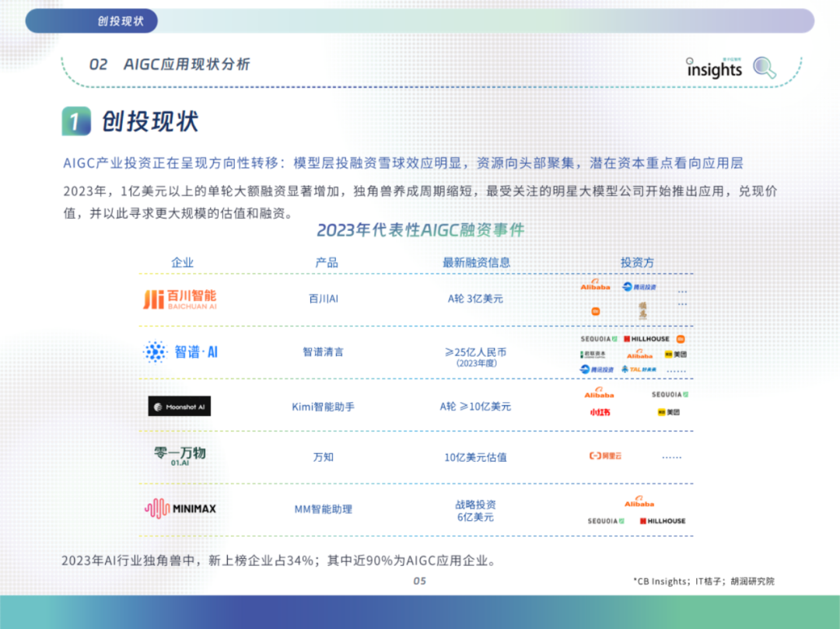Click Xiaomi logo in the 智谱清言 row
This screenshot has width=840, height=629.
(x=681, y=339)
